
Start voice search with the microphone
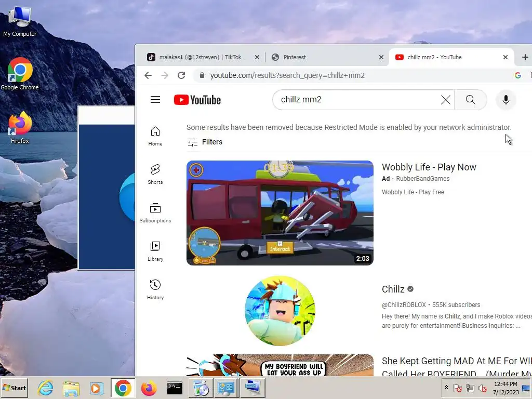click(x=506, y=100)
